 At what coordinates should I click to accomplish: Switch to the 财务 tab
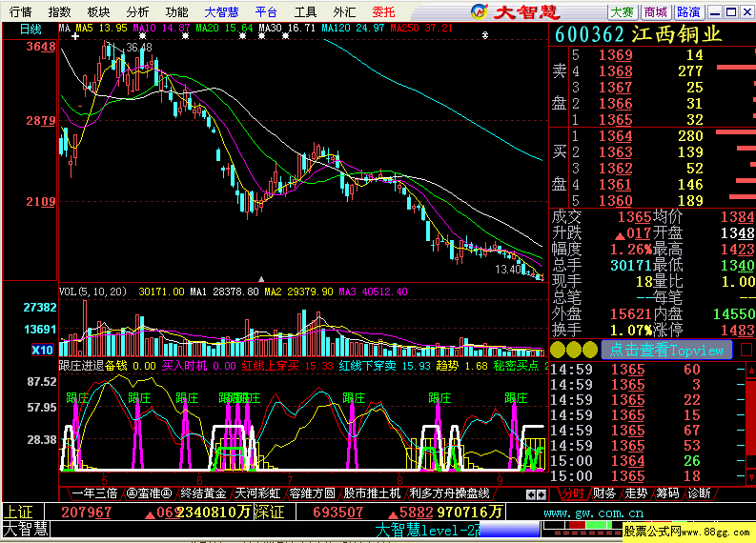coord(604,493)
